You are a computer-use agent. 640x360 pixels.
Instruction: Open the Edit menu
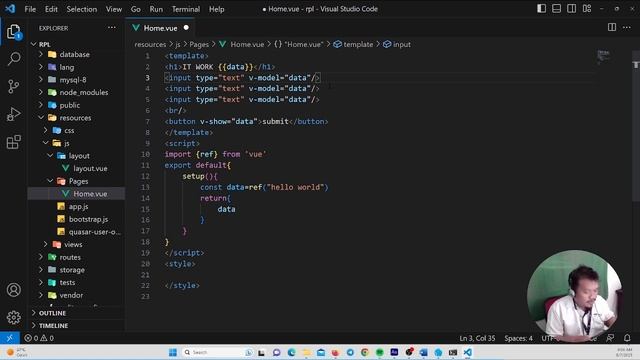51,9
